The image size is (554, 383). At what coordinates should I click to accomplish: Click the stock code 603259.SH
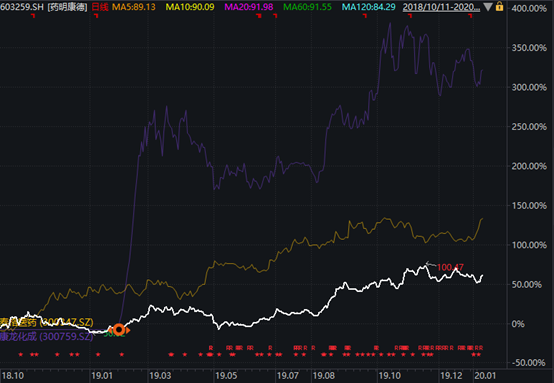(x=22, y=7)
